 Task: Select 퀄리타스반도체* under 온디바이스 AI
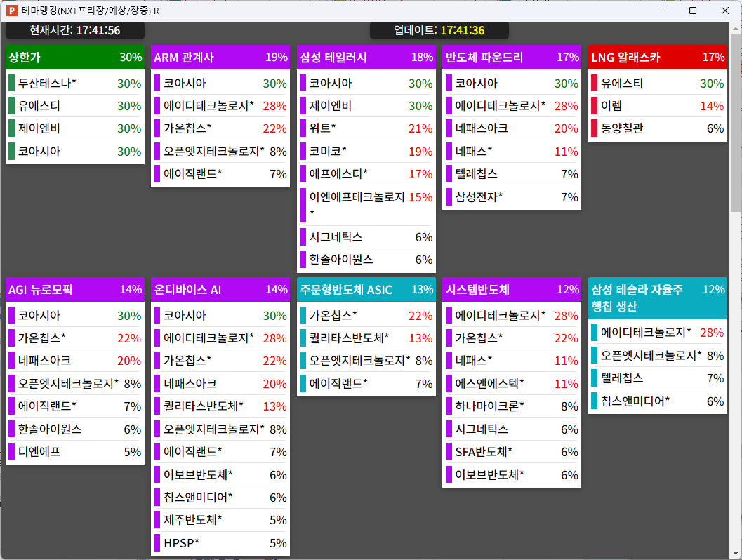coord(220,406)
